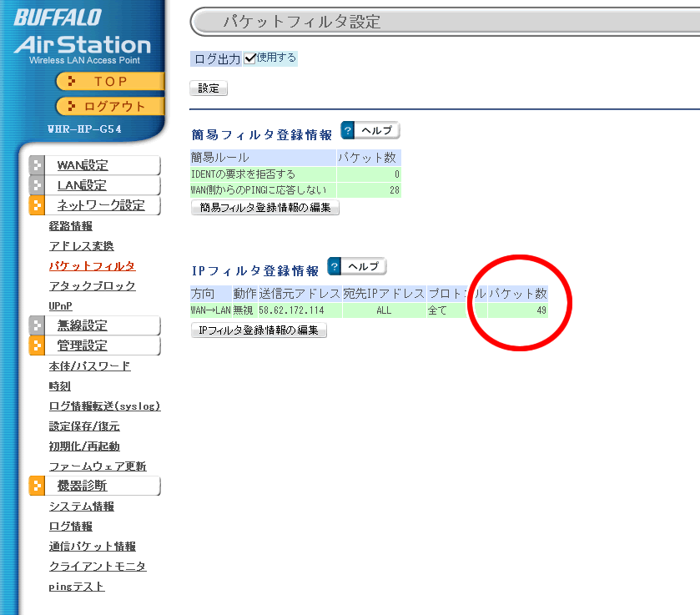Click 簡易フィルタ登録情報の編集 button
Image resolution: width=700 pixels, height=615 pixels.
point(264,207)
